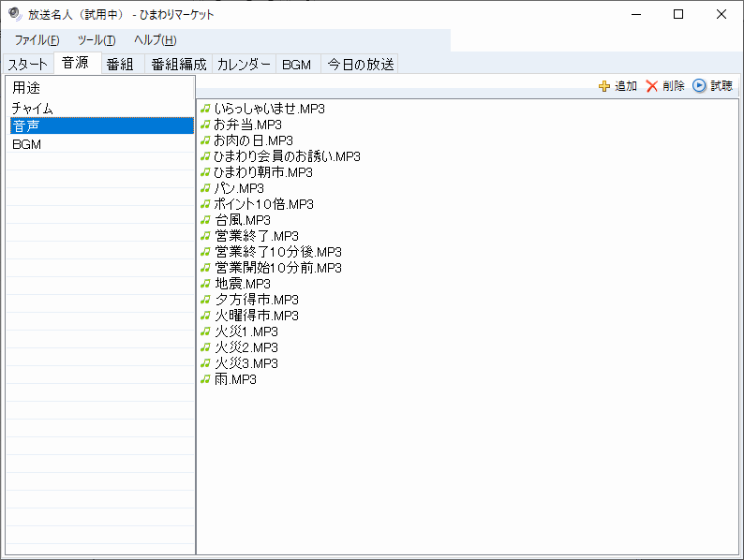Click the 追加 (add) plus icon
744x560 pixels.
click(x=604, y=86)
